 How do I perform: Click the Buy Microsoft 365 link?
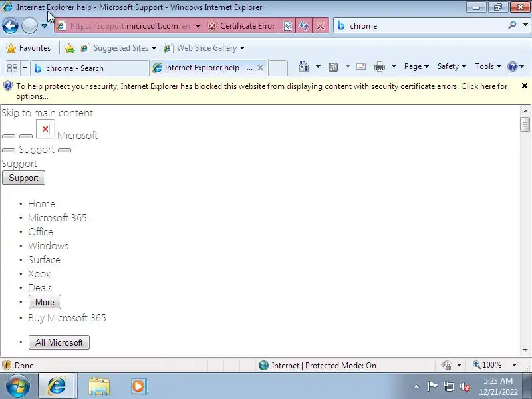(x=67, y=318)
